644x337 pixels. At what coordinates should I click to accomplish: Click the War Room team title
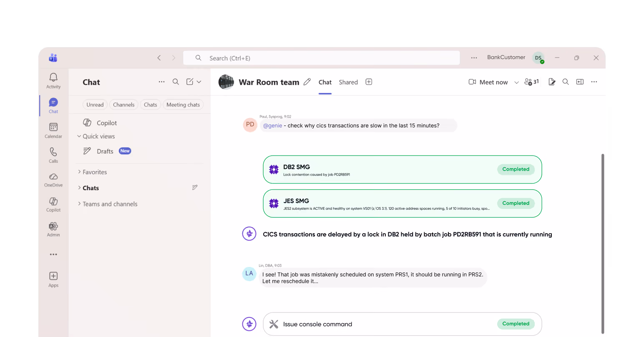(269, 82)
